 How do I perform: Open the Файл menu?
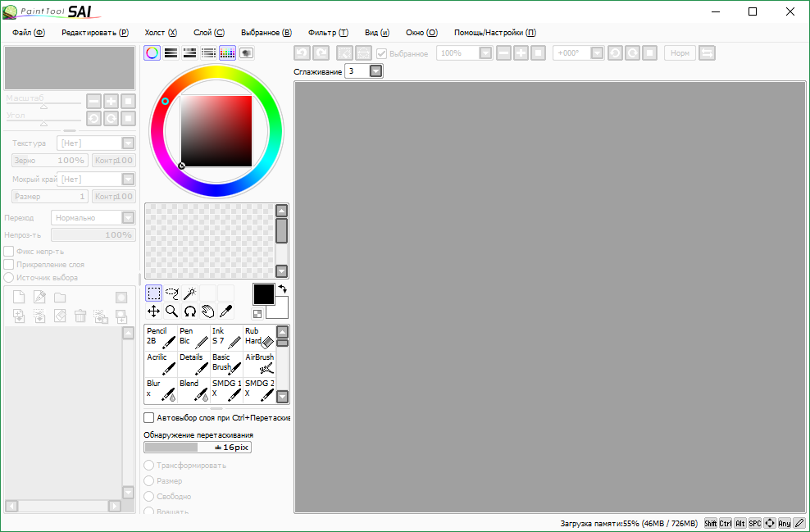click(x=29, y=33)
